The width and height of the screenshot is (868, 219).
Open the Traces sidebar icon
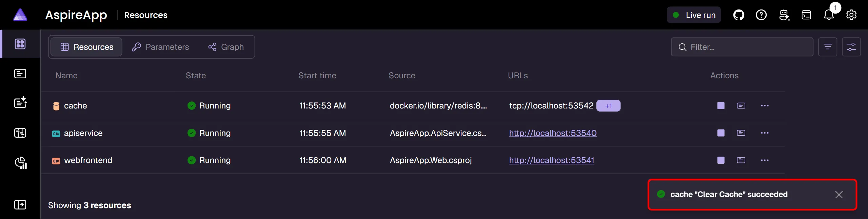pyautogui.click(x=20, y=133)
